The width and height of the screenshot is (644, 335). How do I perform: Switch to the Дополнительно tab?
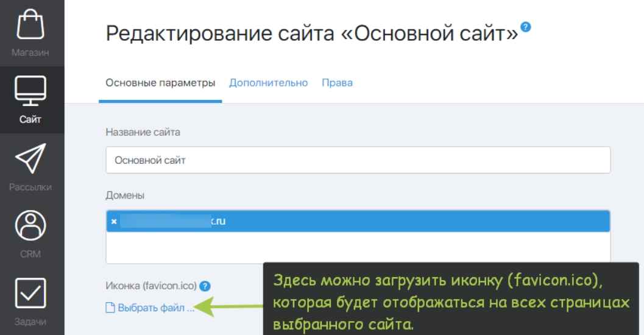268,83
